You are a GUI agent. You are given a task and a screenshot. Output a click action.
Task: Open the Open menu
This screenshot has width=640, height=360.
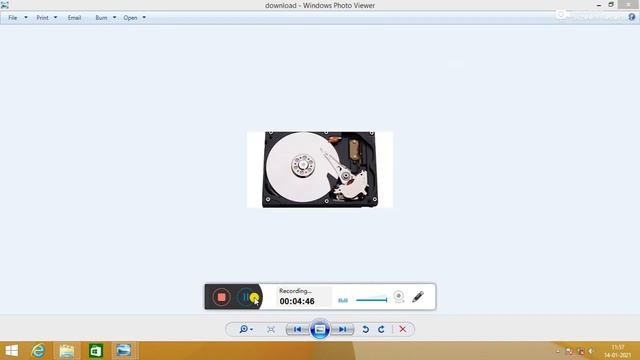[130, 18]
